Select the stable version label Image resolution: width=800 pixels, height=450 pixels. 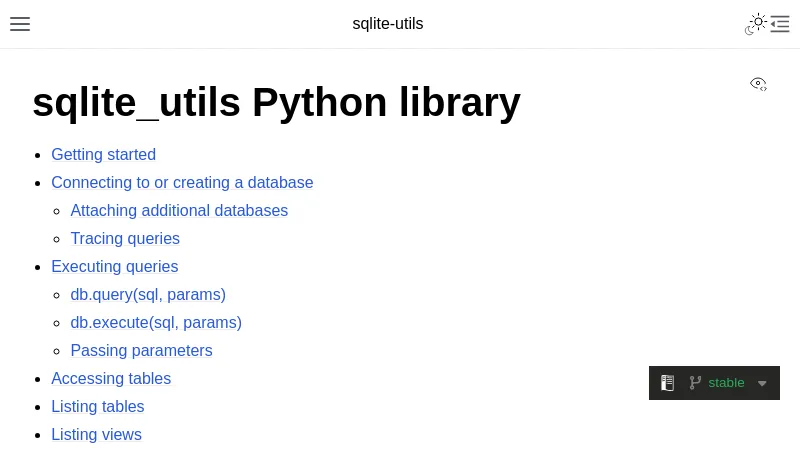pos(726,383)
